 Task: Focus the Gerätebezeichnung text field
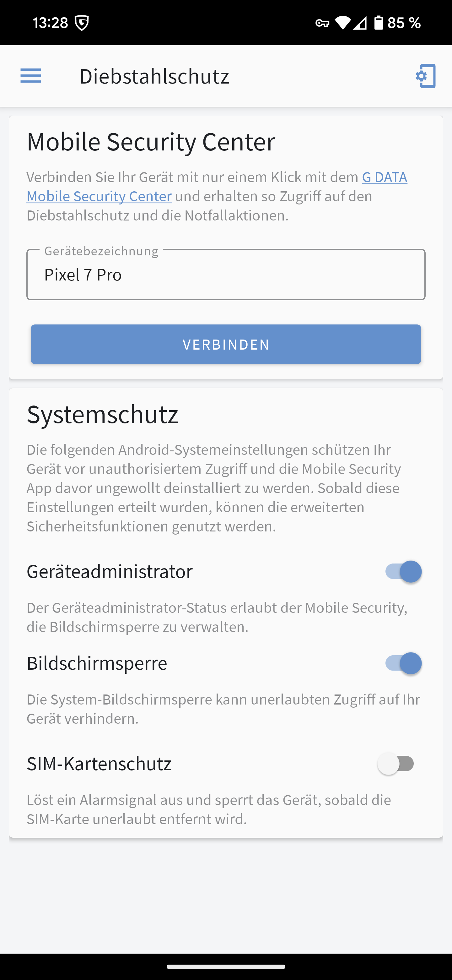coord(226,275)
